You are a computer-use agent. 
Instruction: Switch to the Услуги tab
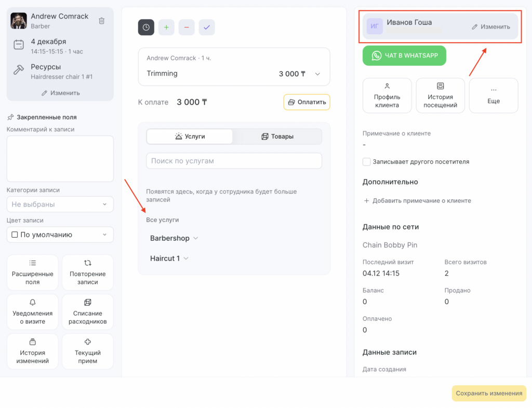pos(190,137)
